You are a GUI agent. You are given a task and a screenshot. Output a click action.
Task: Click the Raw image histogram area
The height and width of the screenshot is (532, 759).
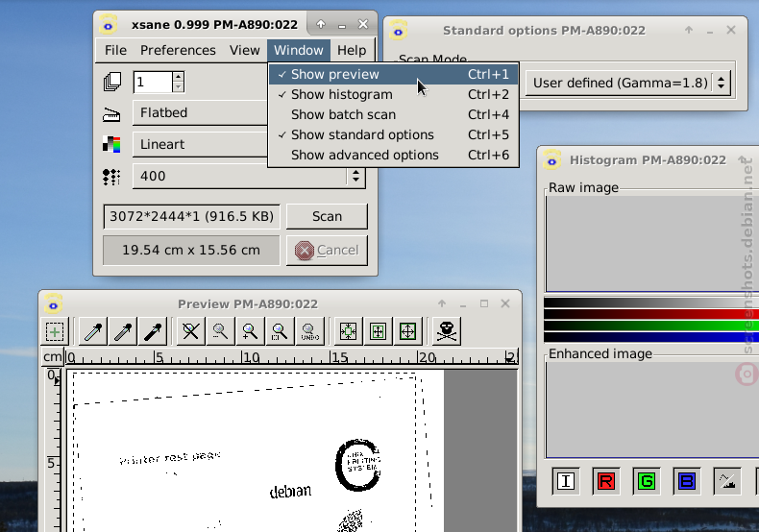click(x=652, y=243)
